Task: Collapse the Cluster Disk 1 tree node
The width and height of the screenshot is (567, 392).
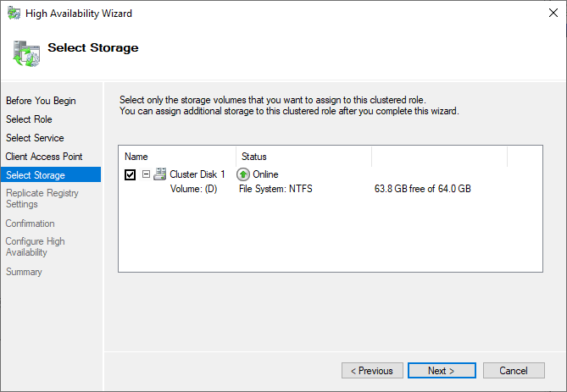Action: click(146, 174)
